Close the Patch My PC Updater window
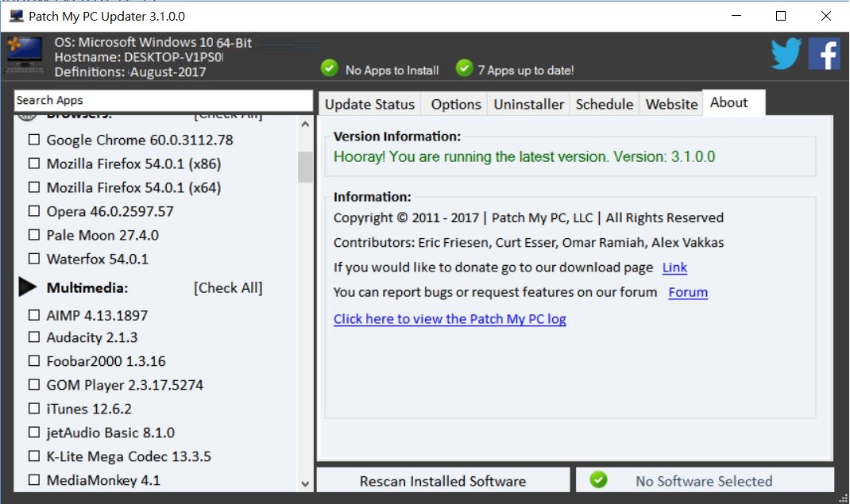Image resolution: width=850 pixels, height=504 pixels. click(825, 16)
